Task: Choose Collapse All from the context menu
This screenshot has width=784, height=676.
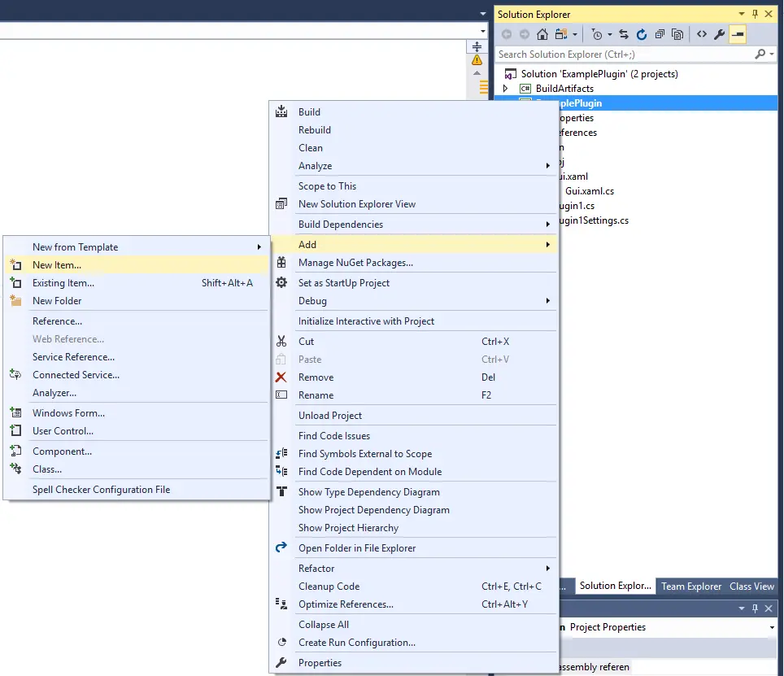Action: coord(413,625)
